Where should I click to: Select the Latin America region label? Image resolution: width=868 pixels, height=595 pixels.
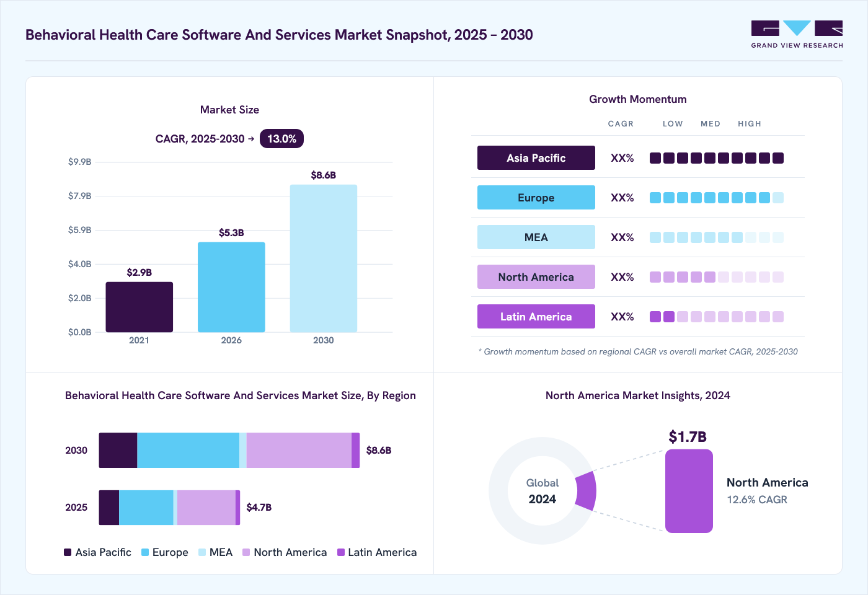[x=536, y=317]
